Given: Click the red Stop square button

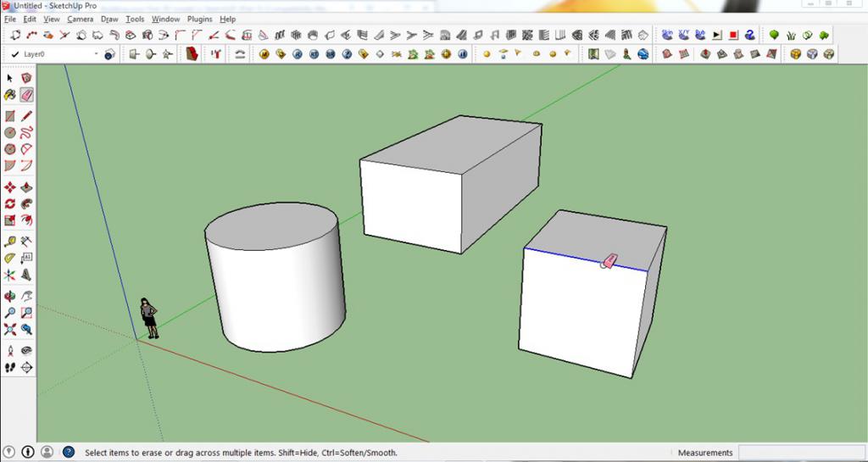Looking at the screenshot, I should click(x=733, y=35).
